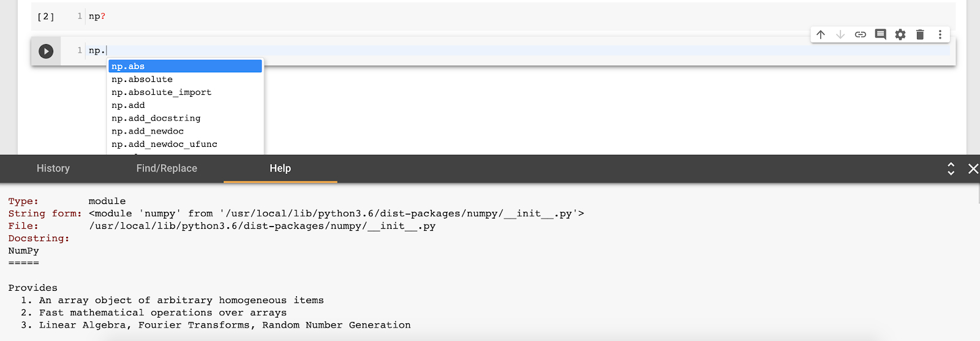980x341 pixels.
Task: Choose np.abs from autocomplete list
Action: 185,66
